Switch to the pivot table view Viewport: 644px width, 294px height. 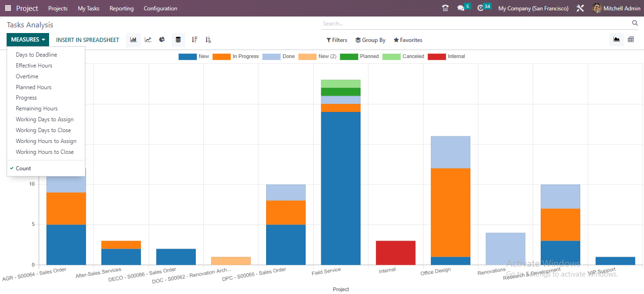coord(631,40)
